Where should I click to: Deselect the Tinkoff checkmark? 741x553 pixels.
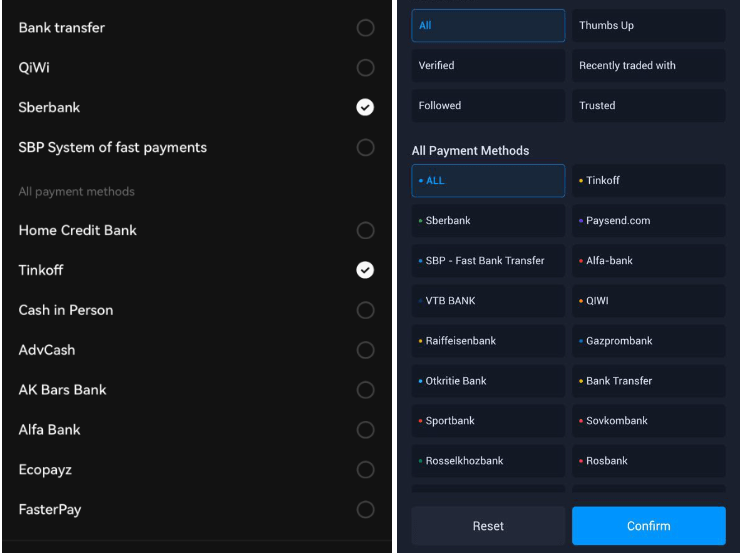click(x=365, y=270)
